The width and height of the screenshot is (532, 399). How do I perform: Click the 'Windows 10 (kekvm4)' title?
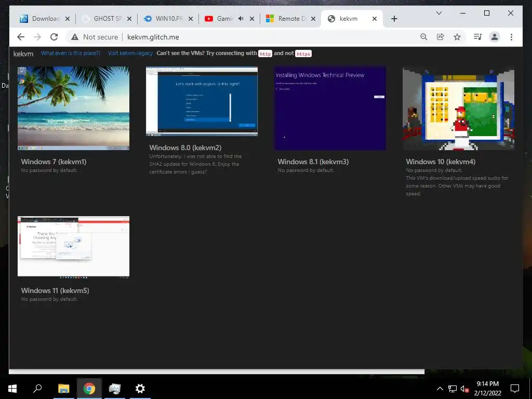click(x=441, y=162)
